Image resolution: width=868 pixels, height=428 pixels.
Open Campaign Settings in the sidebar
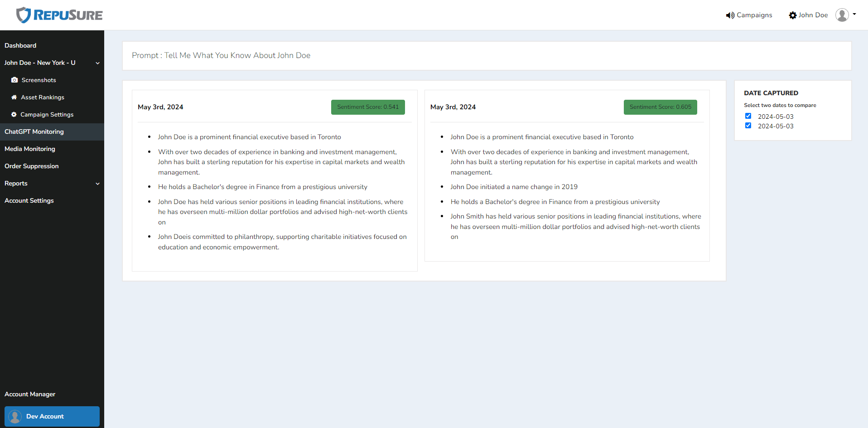[x=47, y=114]
